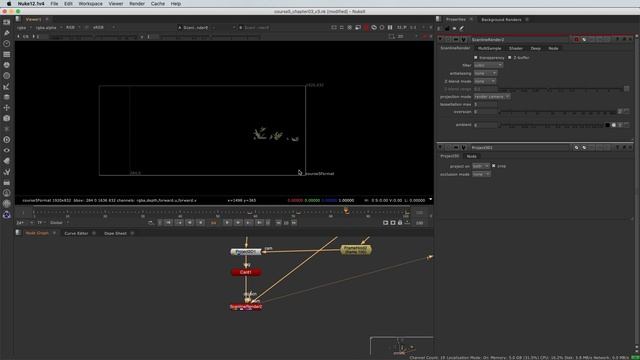
Task: Click the red clipping icon in viewer toolbar
Action: tap(366, 28)
